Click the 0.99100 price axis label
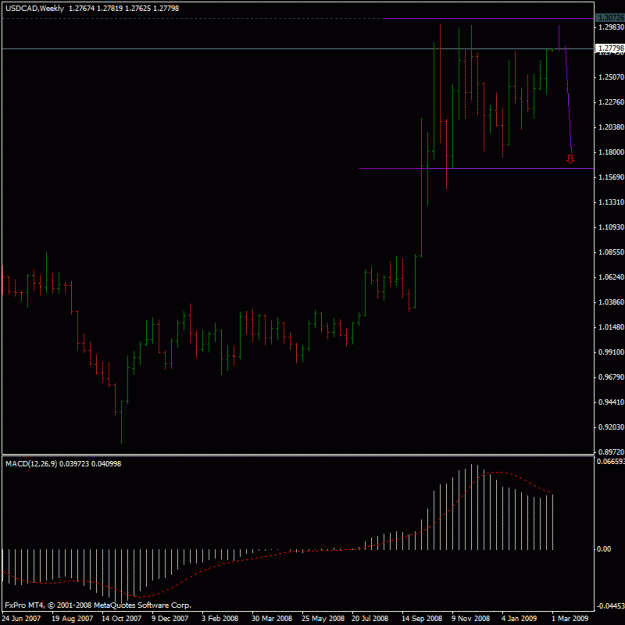625x625 pixels. [611, 352]
